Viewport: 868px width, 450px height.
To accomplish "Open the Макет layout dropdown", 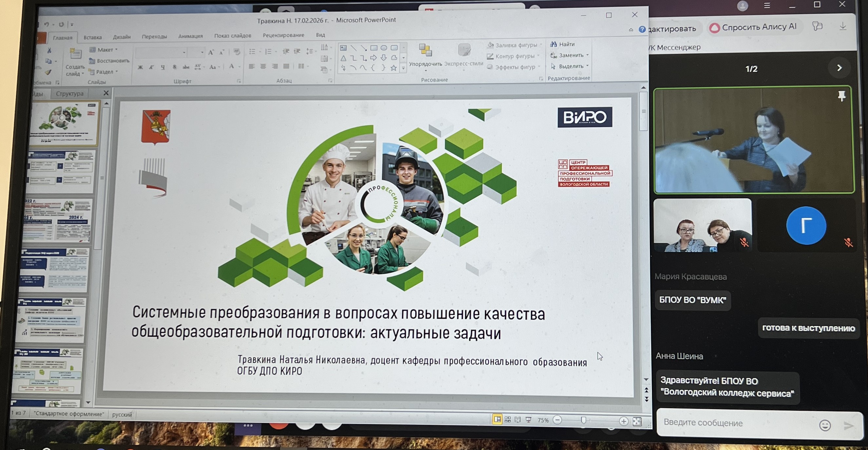I will 105,49.
